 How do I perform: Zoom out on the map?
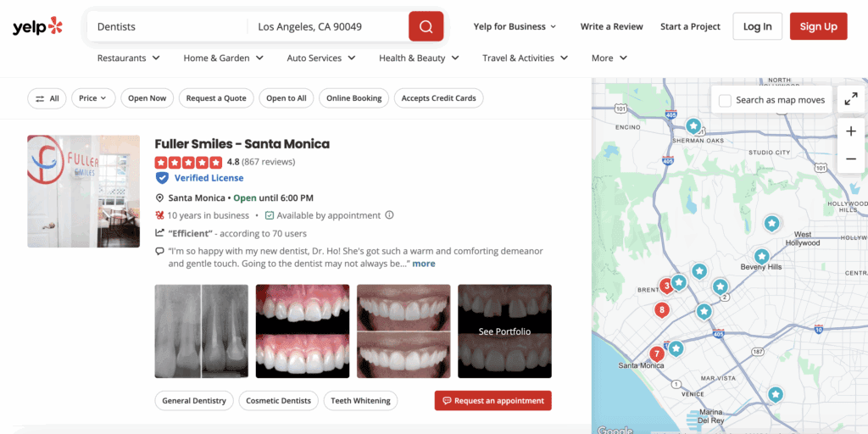click(x=850, y=159)
